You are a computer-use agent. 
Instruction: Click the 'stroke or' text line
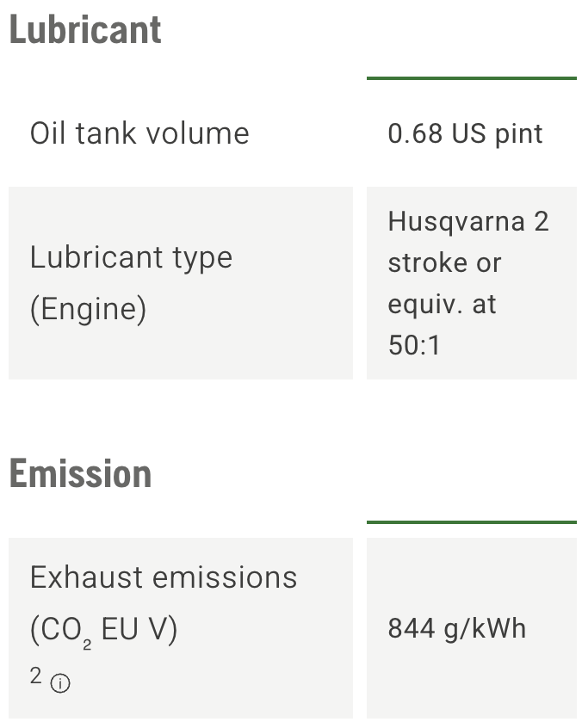pyautogui.click(x=444, y=262)
